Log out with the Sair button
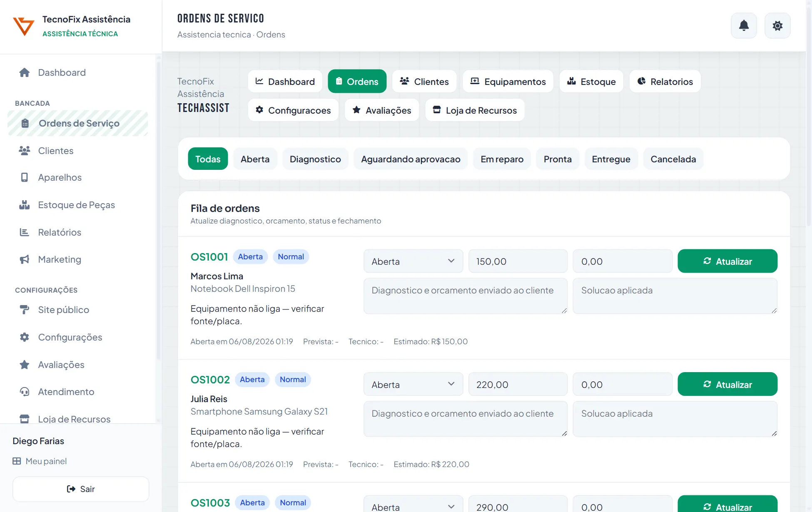 pos(81,489)
